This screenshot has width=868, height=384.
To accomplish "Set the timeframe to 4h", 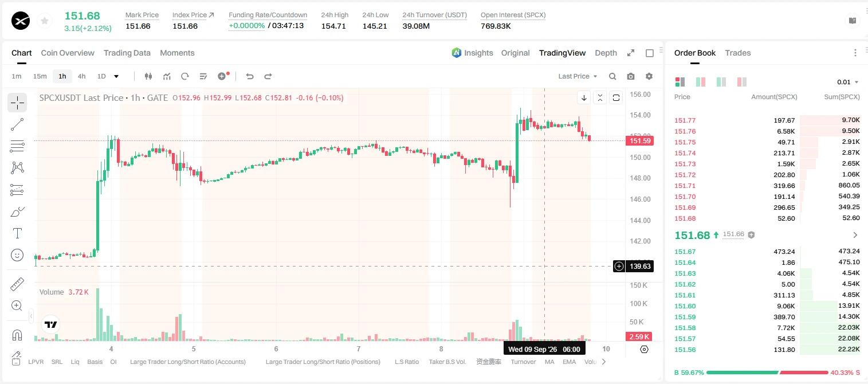I will [82, 76].
